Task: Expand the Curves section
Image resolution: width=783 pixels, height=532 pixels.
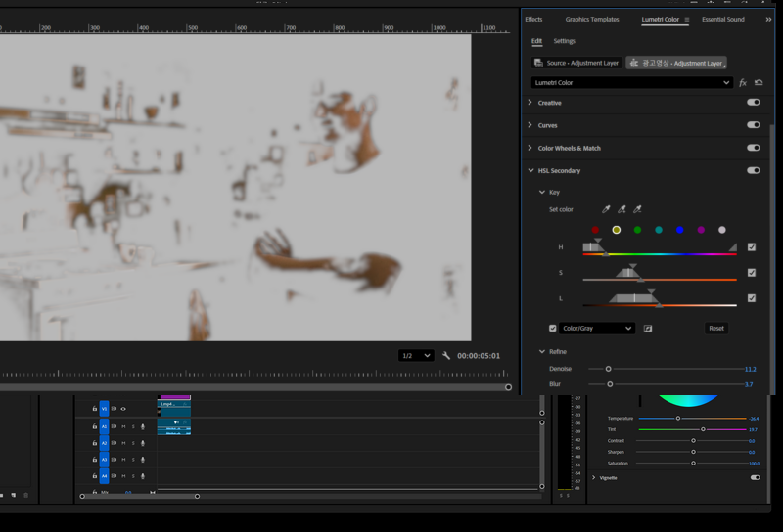Action: point(530,125)
